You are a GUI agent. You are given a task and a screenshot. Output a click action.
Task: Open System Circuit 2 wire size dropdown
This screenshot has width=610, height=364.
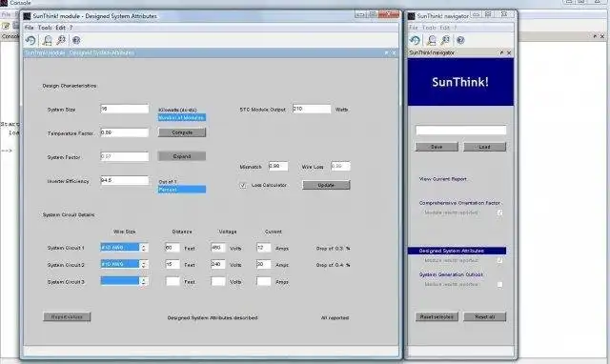pyautogui.click(x=120, y=264)
